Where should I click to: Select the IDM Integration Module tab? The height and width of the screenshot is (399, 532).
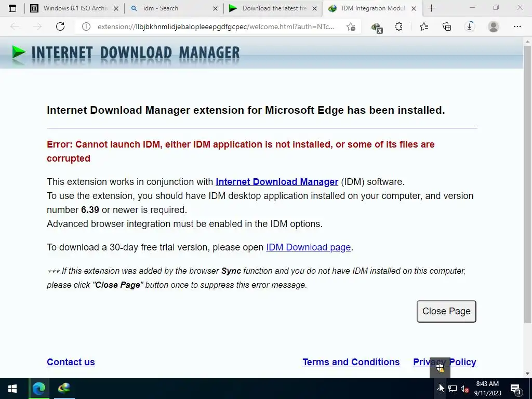(x=373, y=8)
